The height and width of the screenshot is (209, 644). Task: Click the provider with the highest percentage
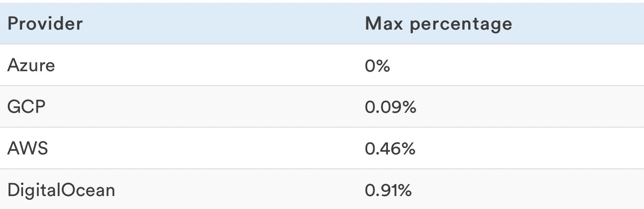click(x=61, y=190)
